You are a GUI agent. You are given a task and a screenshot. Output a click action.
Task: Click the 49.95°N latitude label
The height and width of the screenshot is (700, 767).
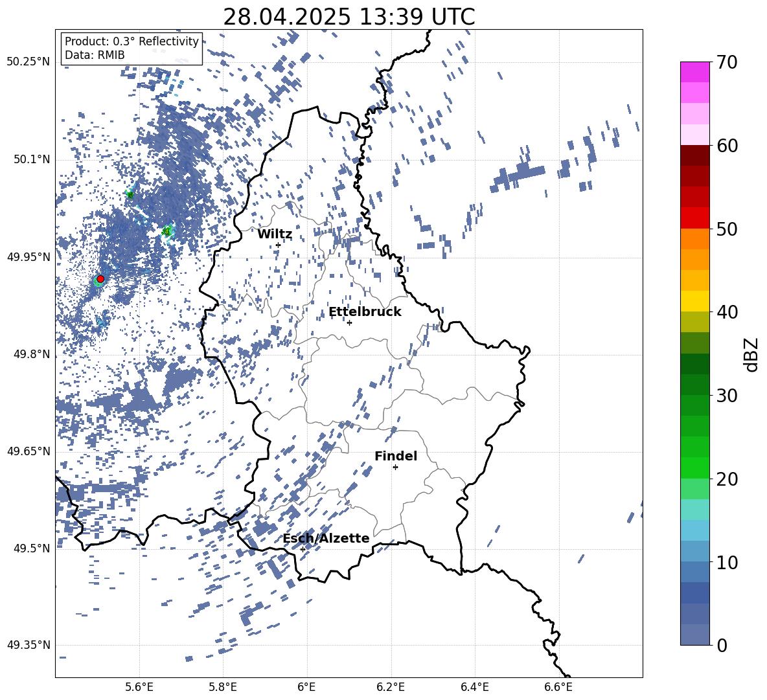29,257
